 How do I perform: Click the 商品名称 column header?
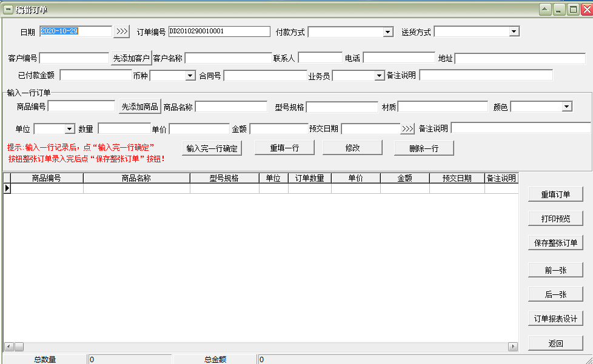(136, 178)
